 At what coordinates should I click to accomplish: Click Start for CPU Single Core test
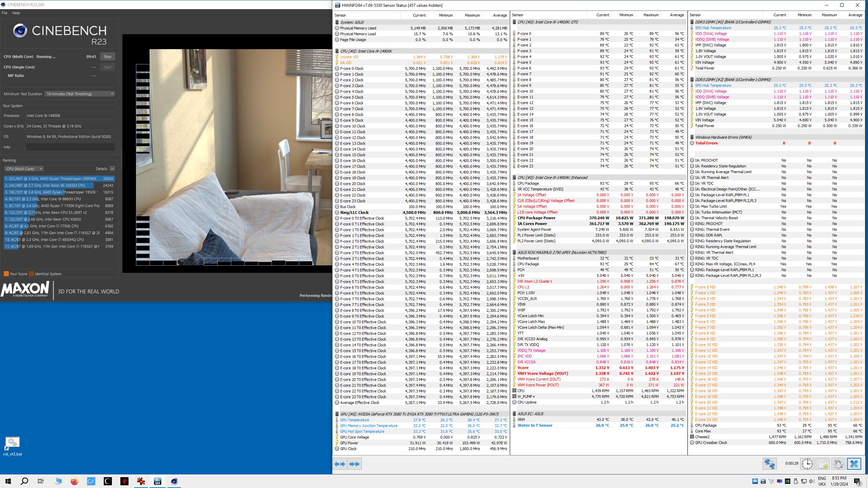coord(107,67)
